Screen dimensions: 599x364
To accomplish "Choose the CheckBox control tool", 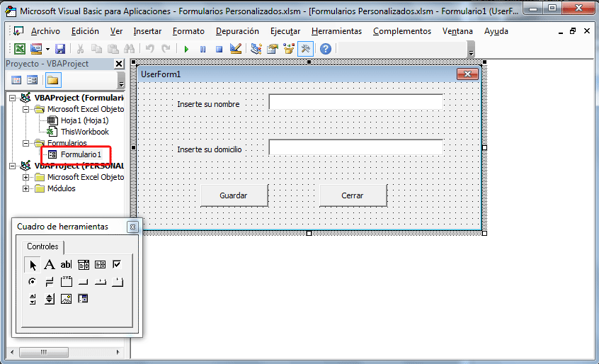I will [117, 265].
